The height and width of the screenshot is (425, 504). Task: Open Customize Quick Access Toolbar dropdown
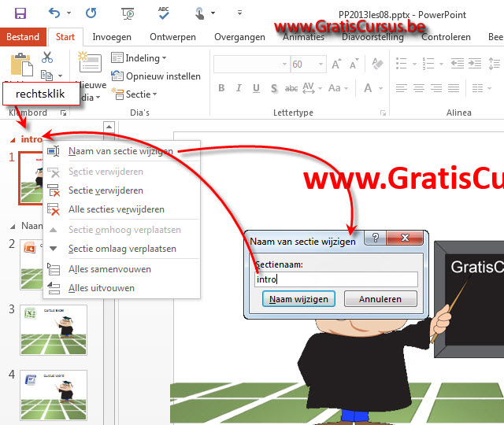pyautogui.click(x=239, y=13)
